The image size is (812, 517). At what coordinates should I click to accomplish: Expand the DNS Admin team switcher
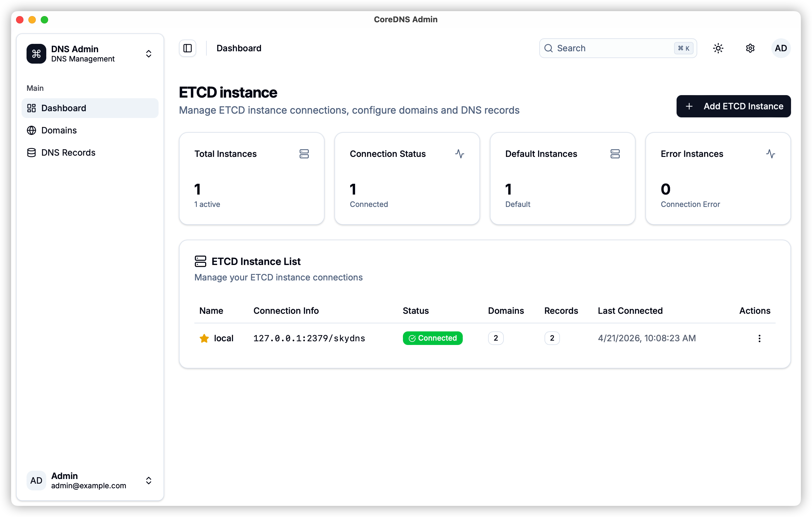(x=148, y=54)
